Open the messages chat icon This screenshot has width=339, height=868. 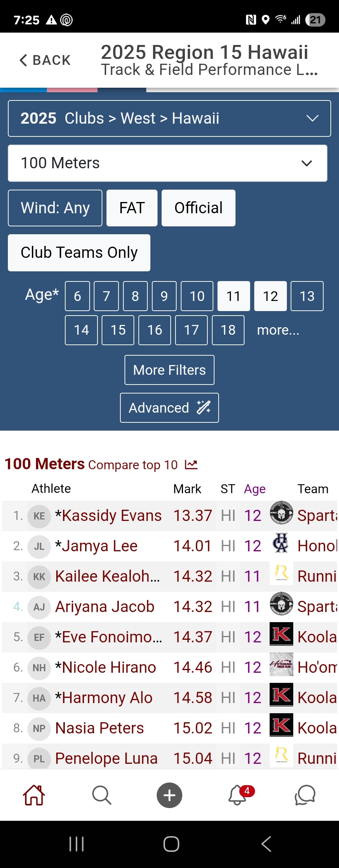tap(305, 795)
